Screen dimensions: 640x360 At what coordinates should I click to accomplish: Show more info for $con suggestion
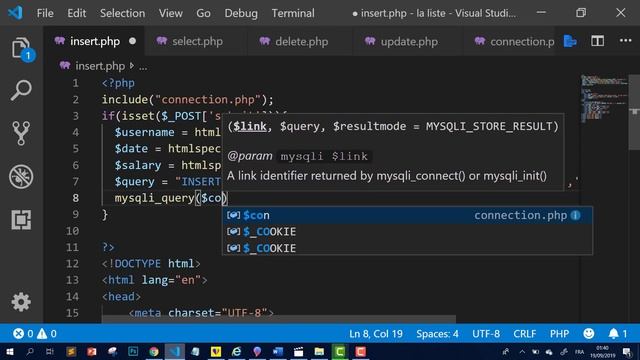[576, 215]
